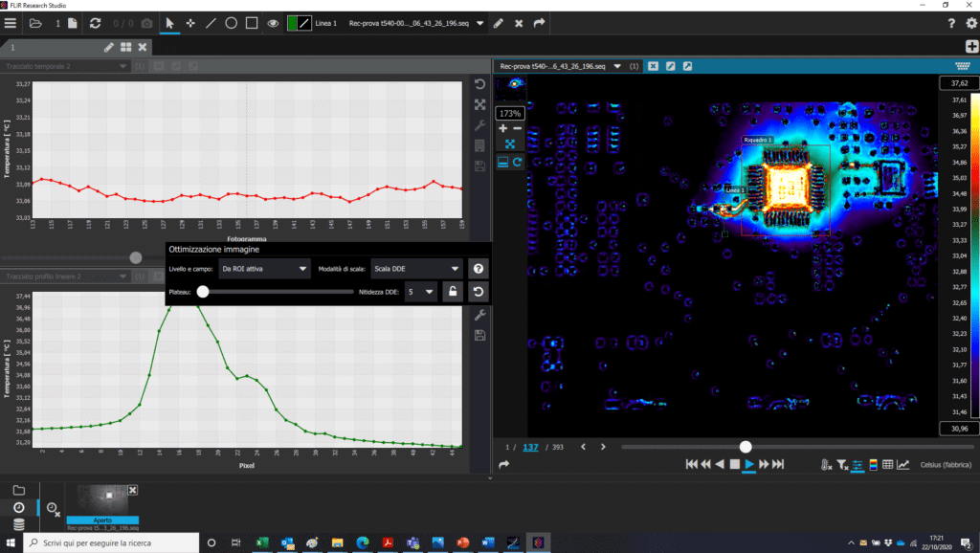This screenshot has height=553, width=980.
Task: Click the Plateau slider handle
Action: (x=203, y=292)
